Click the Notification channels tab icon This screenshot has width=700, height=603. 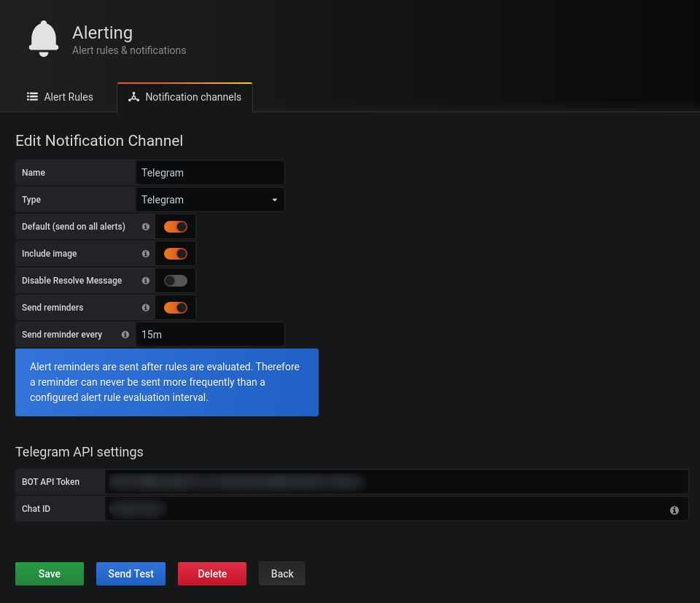point(133,97)
